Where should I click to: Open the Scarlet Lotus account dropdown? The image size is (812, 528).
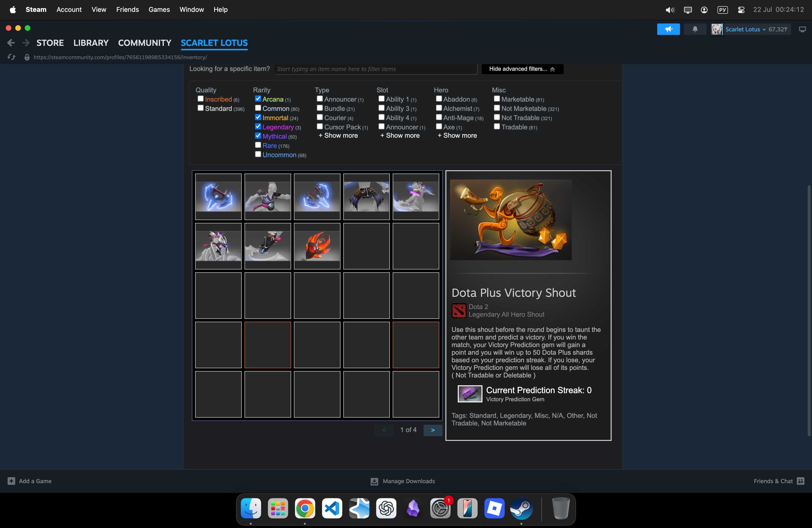[746, 29]
